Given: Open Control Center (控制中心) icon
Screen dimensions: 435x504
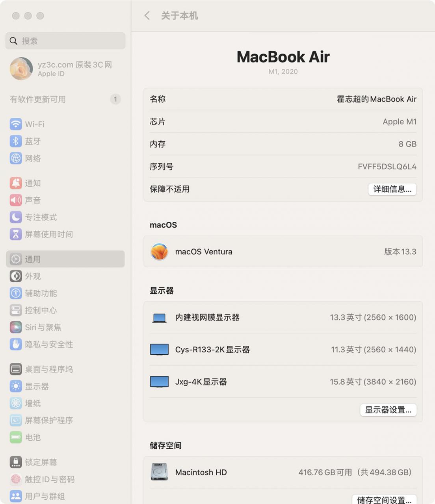Looking at the screenshot, I should click(x=16, y=310).
